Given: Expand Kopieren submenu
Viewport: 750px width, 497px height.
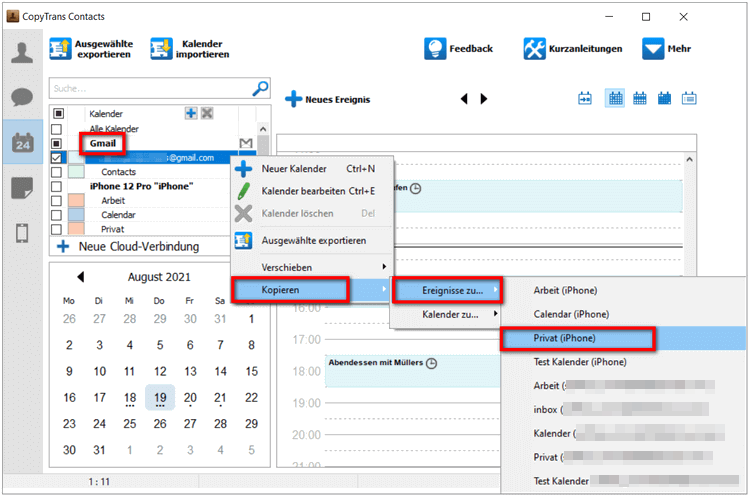Looking at the screenshot, I should click(312, 290).
